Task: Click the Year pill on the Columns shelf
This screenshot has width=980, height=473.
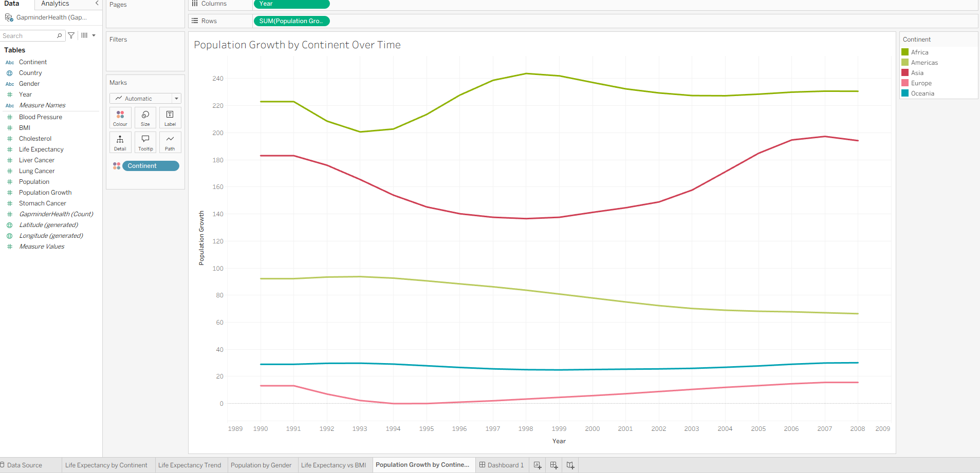Action: (x=291, y=4)
